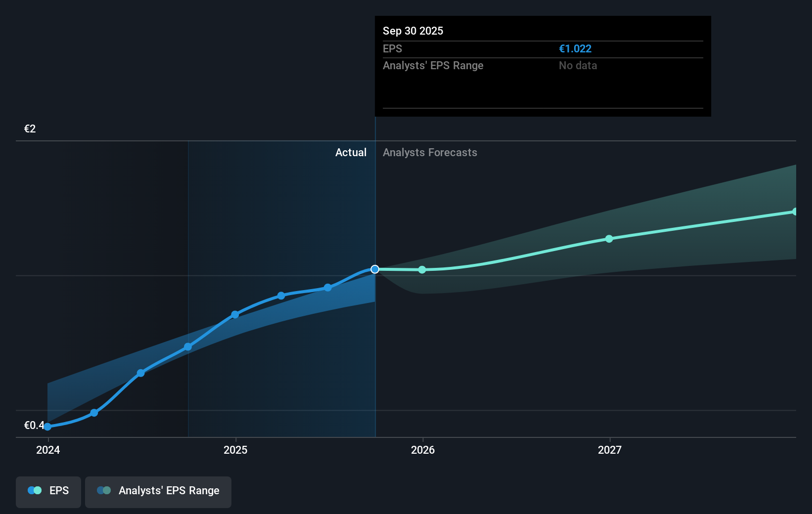Toggle the Analysts' EPS Range series visibility

point(158,491)
